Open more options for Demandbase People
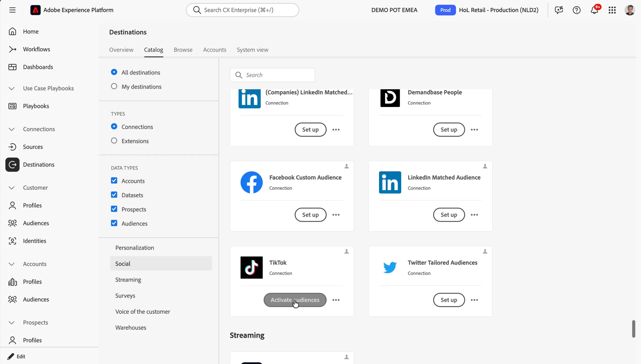The width and height of the screenshot is (641, 364). pyautogui.click(x=474, y=129)
